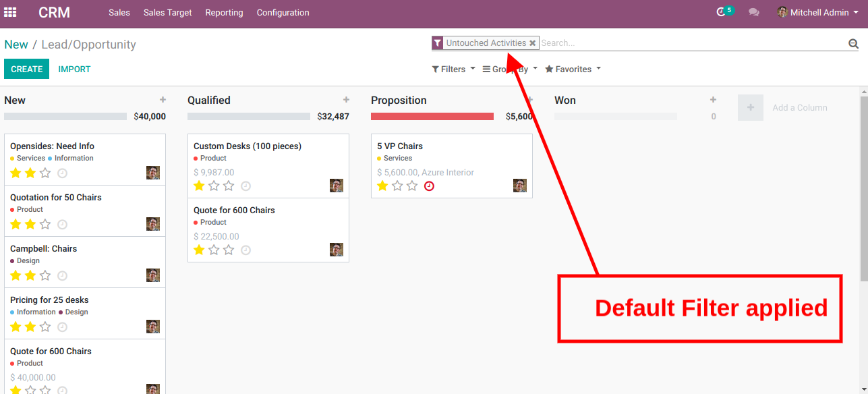Viewport: 868px width, 394px height.
Task: Toggle second priority star on Custom Desks
Action: (214, 186)
